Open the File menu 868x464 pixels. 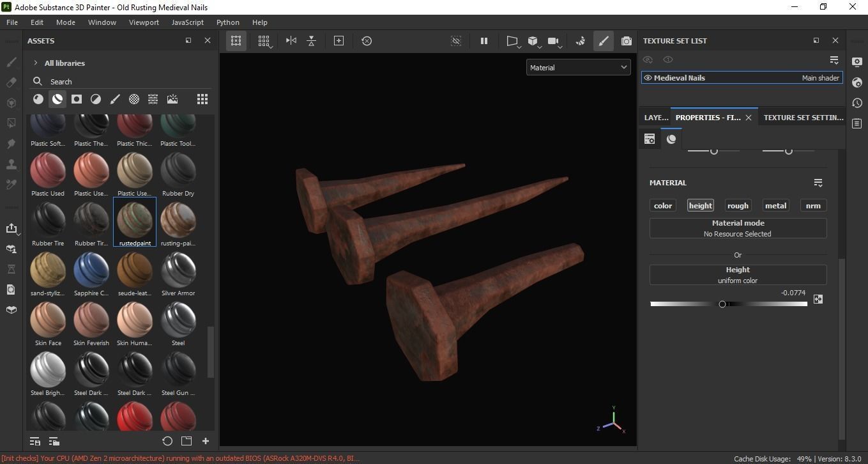click(x=12, y=22)
